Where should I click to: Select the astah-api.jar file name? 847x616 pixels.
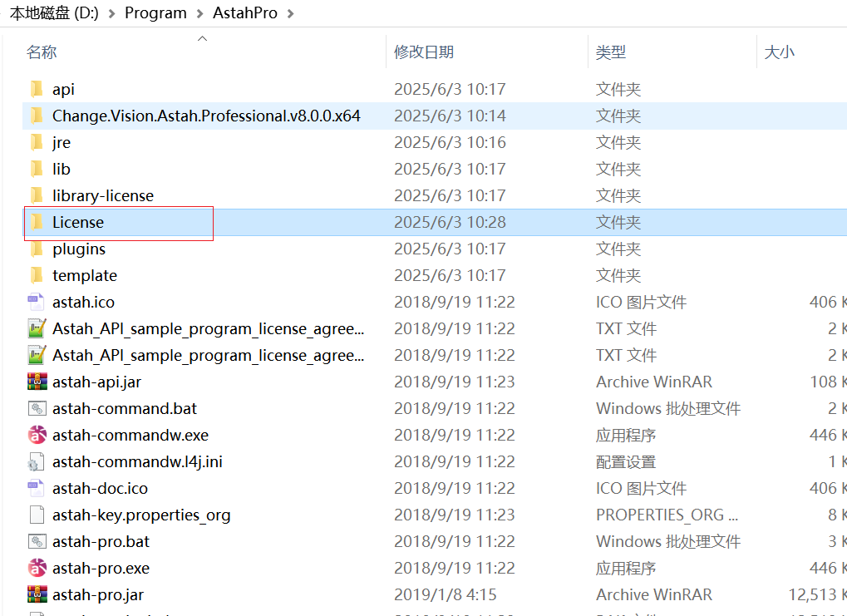point(96,382)
